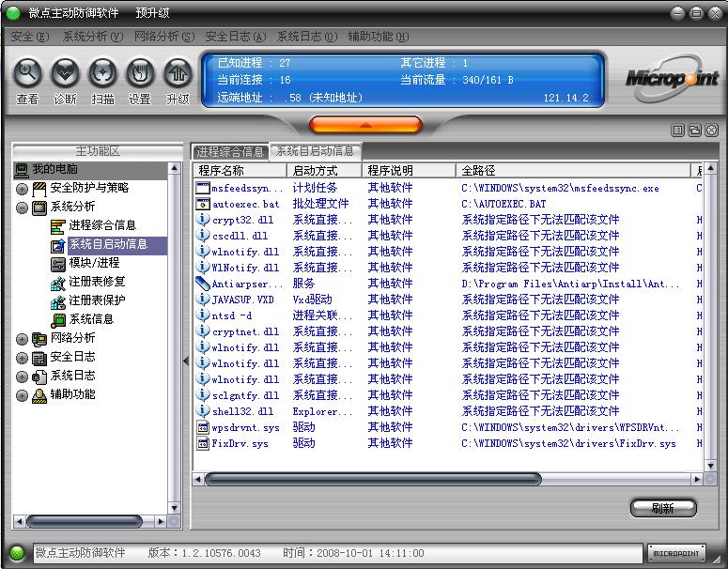Click the wpsdrvnt.sys driver icon

[x=203, y=427]
